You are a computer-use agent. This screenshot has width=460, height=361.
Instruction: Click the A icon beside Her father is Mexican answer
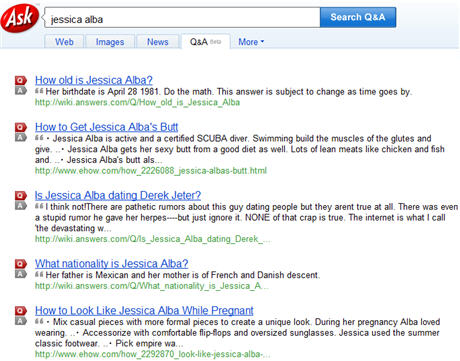(20, 274)
